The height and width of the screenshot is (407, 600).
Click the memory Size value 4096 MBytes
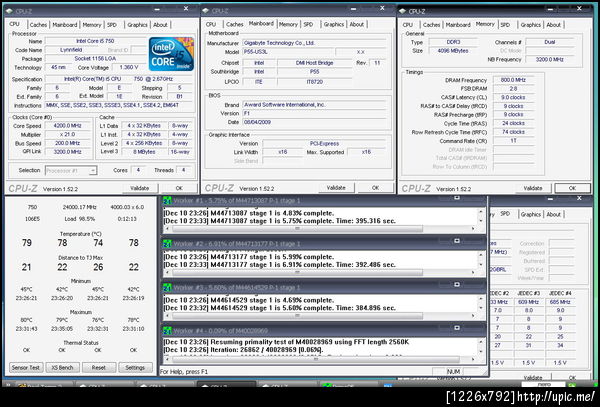(453, 50)
